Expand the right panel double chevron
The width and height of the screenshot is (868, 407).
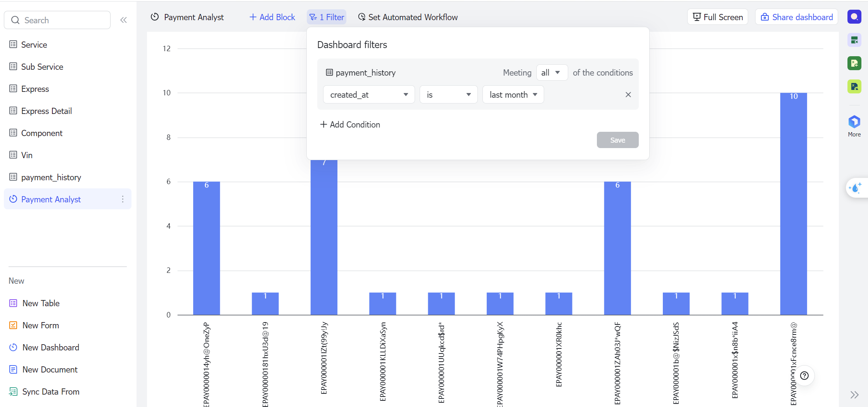pos(854,395)
